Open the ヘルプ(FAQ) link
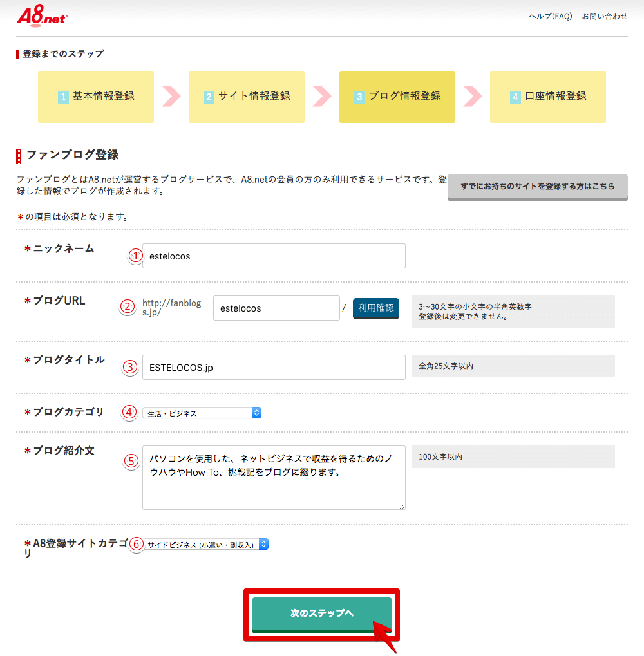Image resolution: width=644 pixels, height=656 pixels. point(550,16)
